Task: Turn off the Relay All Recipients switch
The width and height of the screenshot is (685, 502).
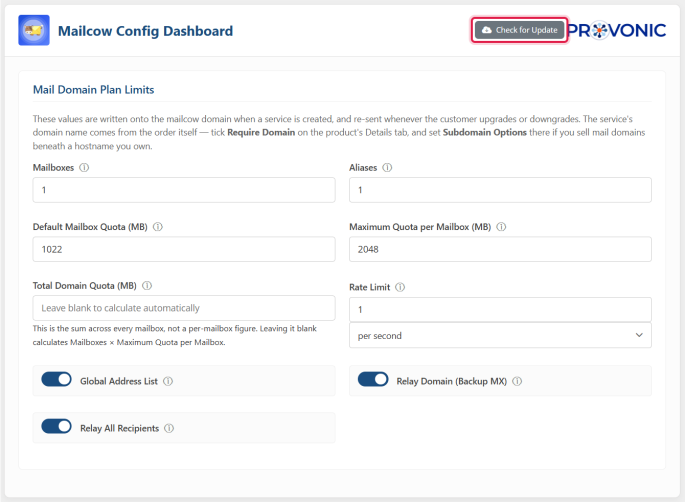Action: (56, 426)
